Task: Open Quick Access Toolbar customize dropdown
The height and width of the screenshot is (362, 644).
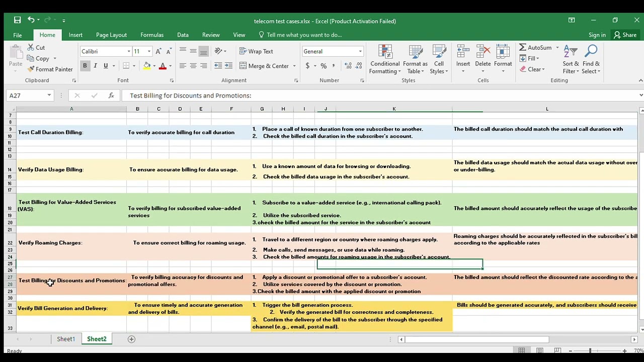Action: [63, 21]
